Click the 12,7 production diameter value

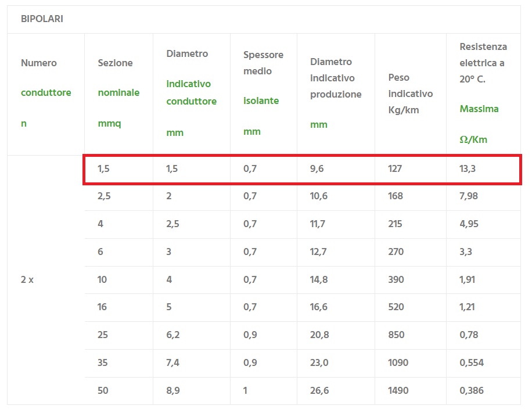pyautogui.click(x=319, y=252)
